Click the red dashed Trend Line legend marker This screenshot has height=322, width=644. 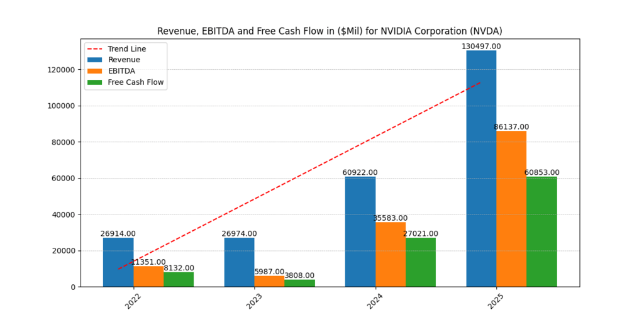(94, 48)
